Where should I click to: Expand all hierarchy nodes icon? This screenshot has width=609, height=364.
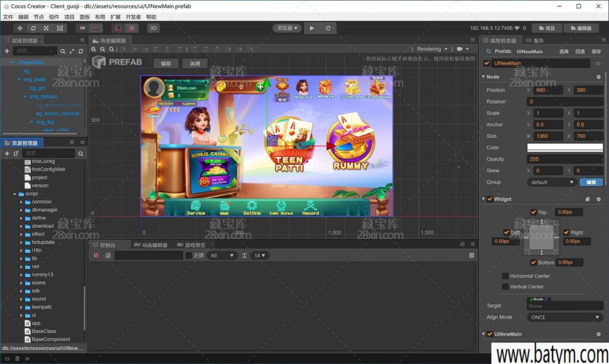pos(72,51)
